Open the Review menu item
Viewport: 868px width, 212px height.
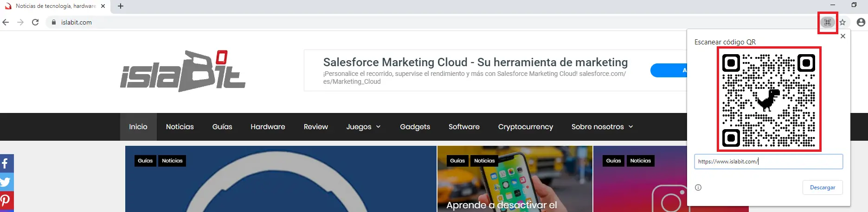316,127
